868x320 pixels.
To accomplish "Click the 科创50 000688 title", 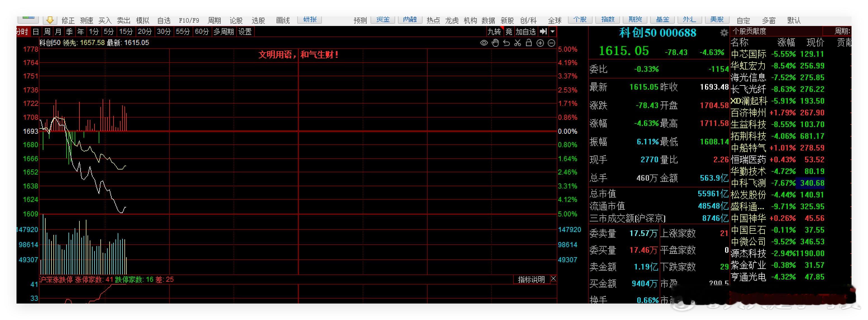I will click(658, 33).
